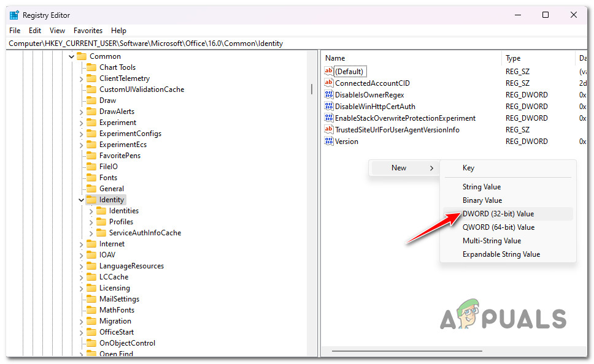Expand the Identities subkey
594x364 pixels.
coord(91,211)
